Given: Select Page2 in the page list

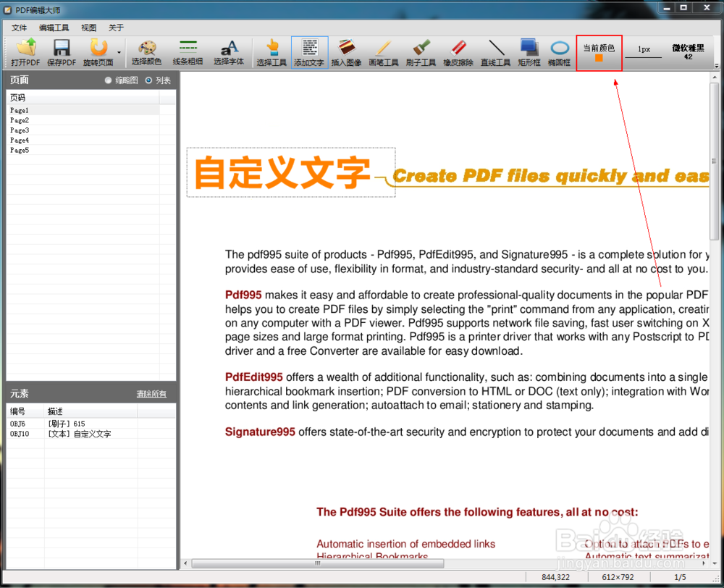Looking at the screenshot, I should click(x=83, y=120).
